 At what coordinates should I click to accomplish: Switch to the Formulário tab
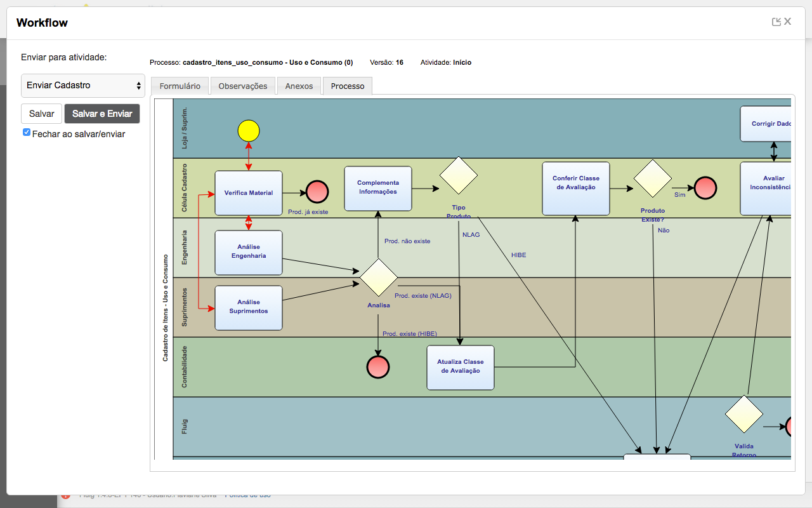click(180, 86)
